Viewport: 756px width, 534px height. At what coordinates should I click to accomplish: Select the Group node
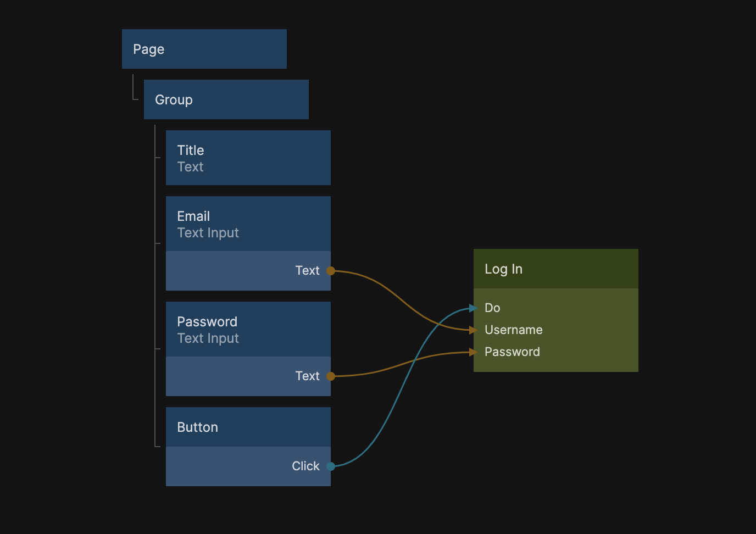[226, 99]
